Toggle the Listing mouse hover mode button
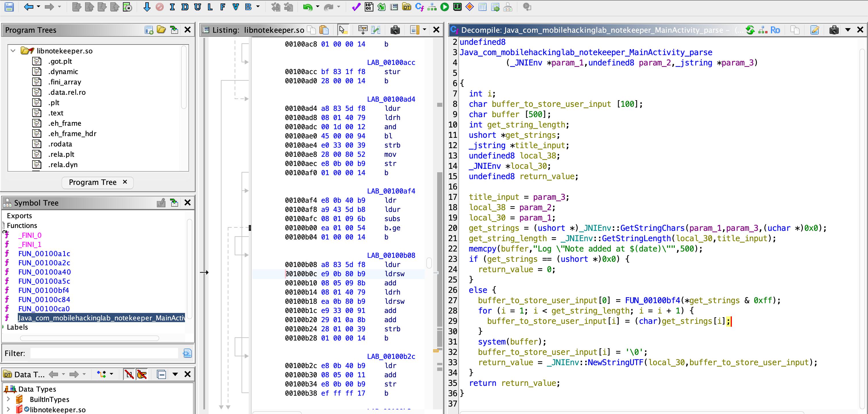Screen dimensions: 868x414 click(x=343, y=30)
